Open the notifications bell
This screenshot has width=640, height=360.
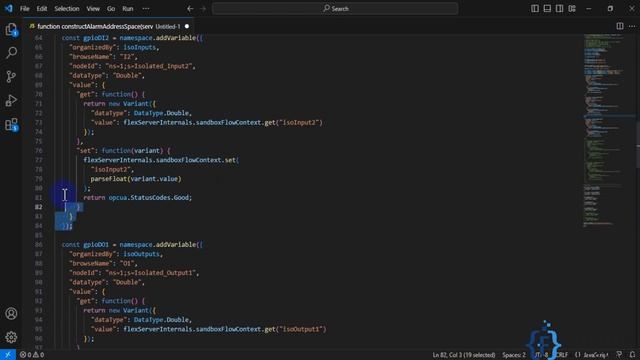pyautogui.click(x=632, y=355)
